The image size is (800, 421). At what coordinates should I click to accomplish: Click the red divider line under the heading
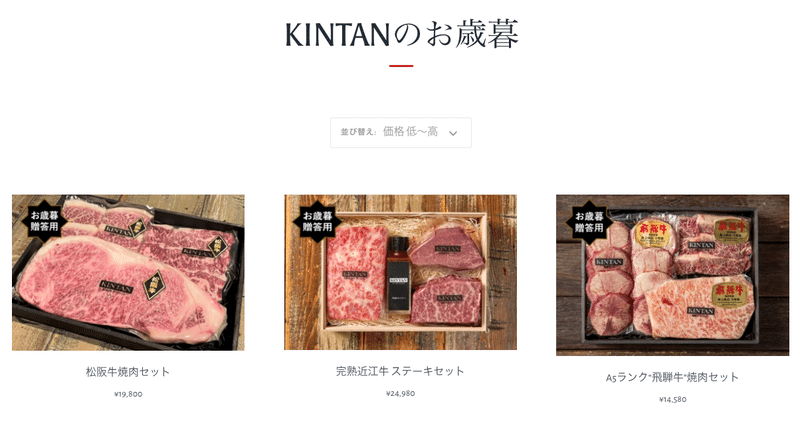coord(401,66)
